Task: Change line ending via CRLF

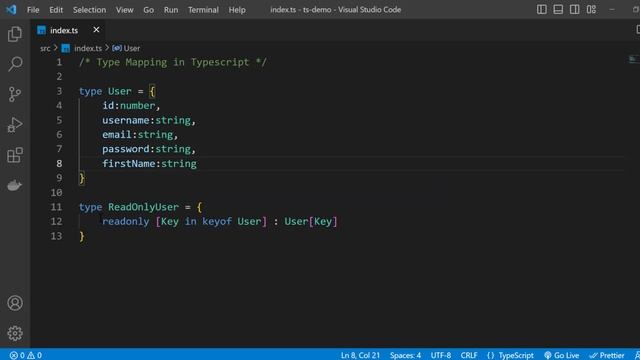Action: coord(469,355)
